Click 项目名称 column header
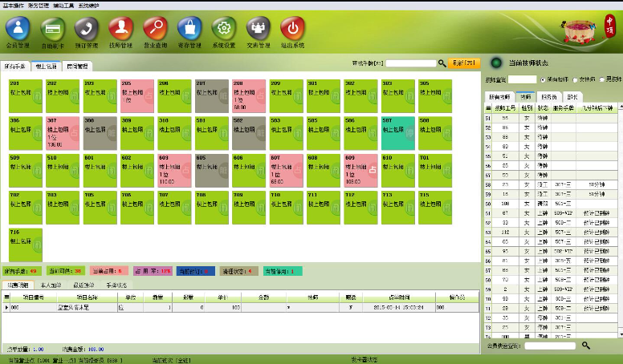The image size is (623, 364). (87, 297)
